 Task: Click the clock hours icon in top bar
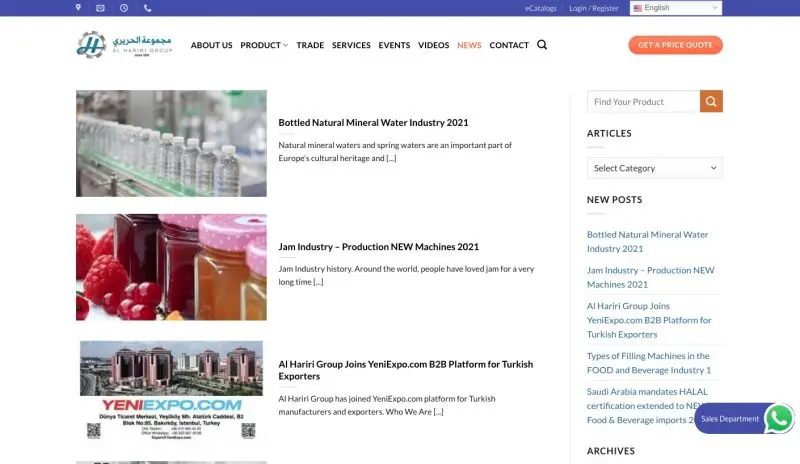(124, 8)
